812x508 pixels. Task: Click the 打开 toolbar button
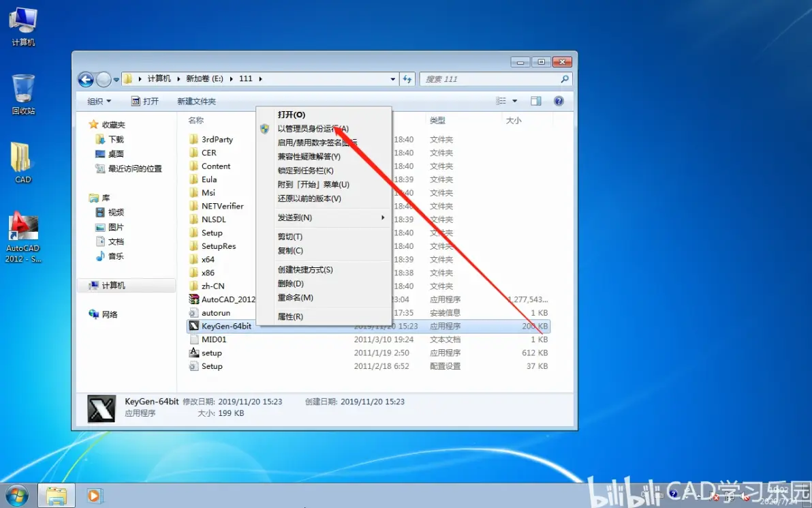coord(145,101)
